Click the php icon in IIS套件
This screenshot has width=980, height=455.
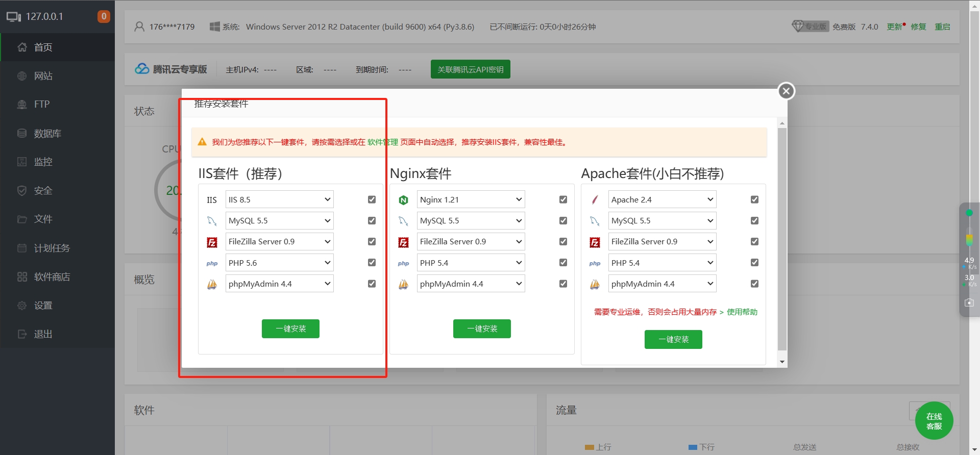(212, 263)
